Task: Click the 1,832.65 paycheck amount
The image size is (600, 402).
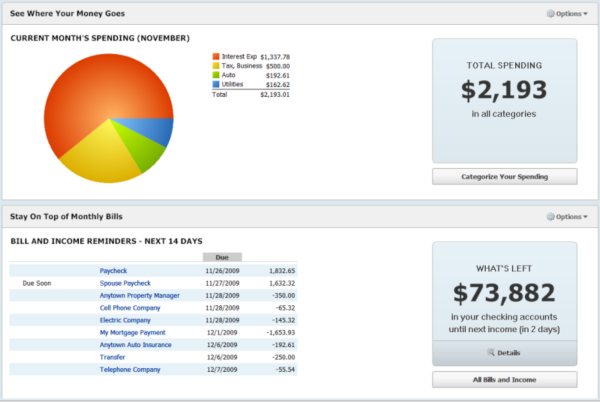Action: 282,271
